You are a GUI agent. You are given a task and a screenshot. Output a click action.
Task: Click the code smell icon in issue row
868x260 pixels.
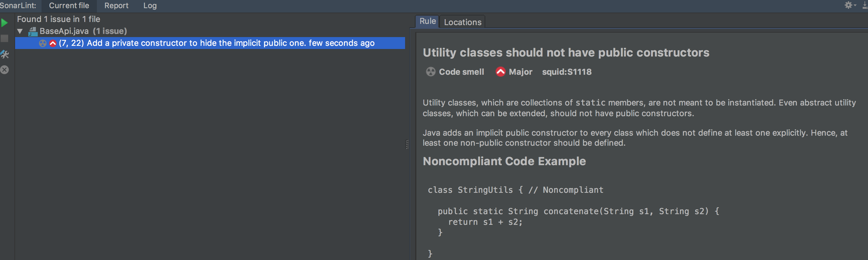(x=42, y=43)
